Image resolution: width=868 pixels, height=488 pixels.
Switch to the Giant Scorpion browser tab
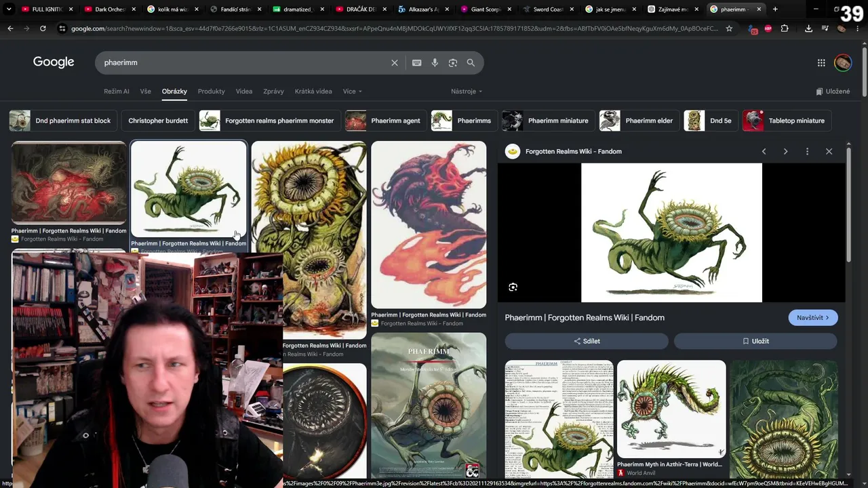click(x=485, y=9)
